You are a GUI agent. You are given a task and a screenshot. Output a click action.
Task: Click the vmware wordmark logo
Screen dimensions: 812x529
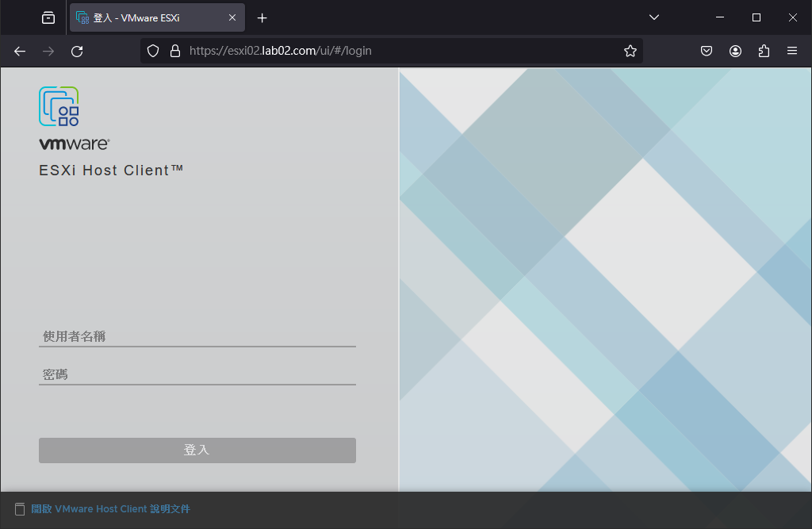(x=75, y=144)
